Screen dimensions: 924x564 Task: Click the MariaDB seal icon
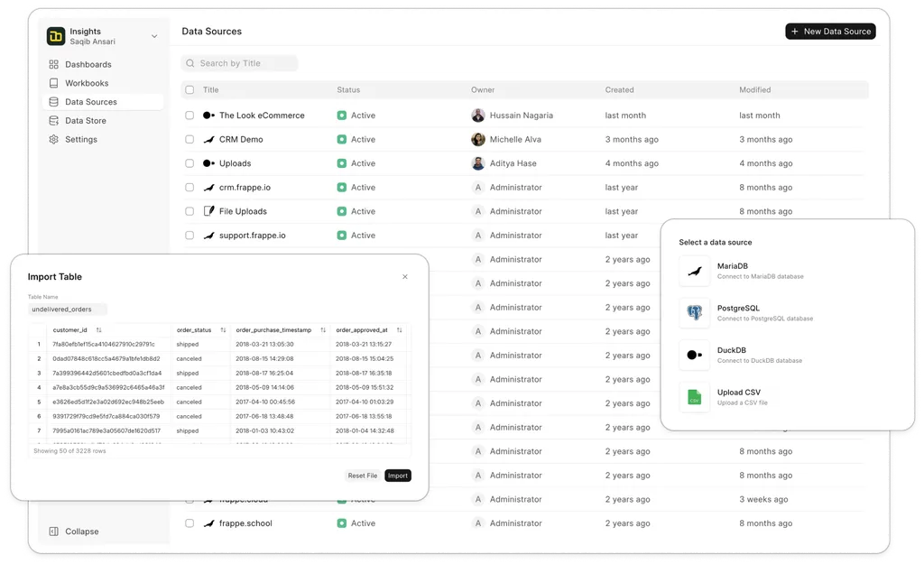click(694, 271)
